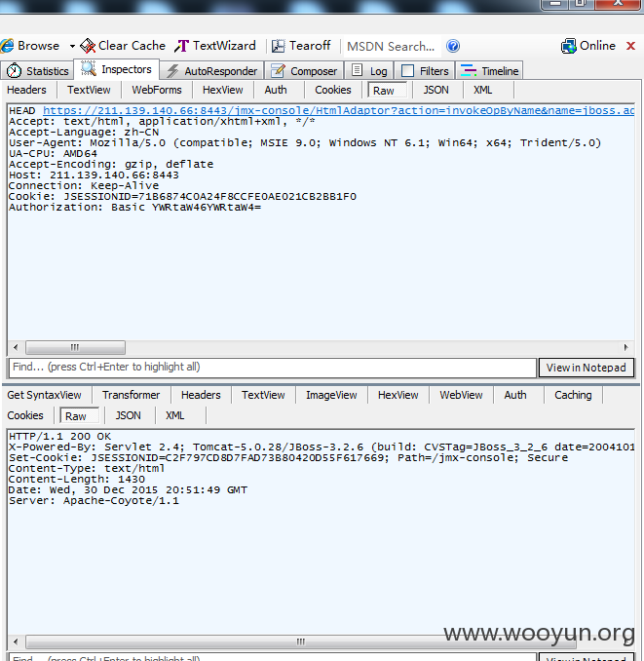Select response Headers tab
Image resolution: width=644 pixels, height=661 pixels.
coord(201,395)
